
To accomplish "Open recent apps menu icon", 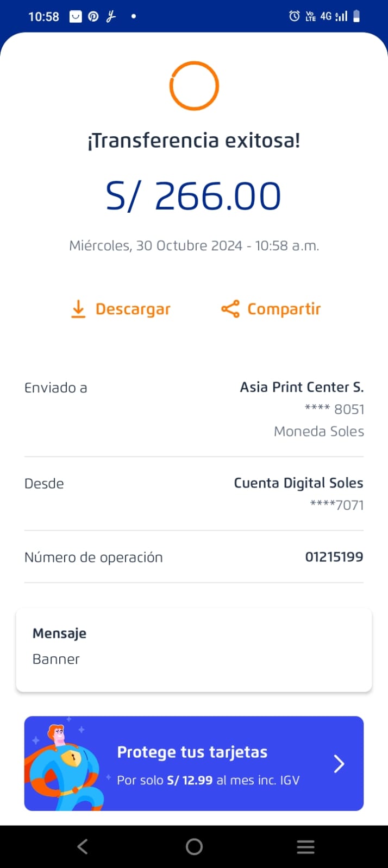I will [305, 846].
